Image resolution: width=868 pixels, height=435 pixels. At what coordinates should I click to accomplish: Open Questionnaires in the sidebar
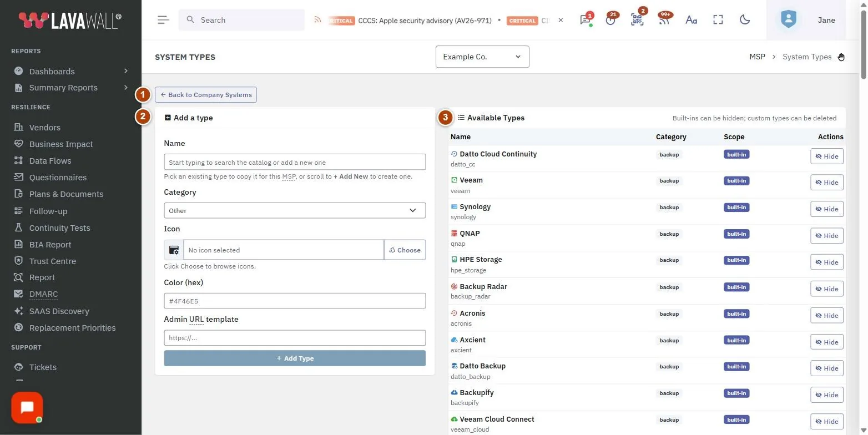[58, 178]
